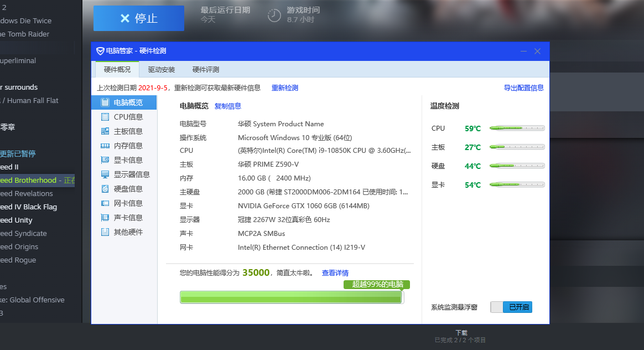Click the 声卡信息 sound card icon
The height and width of the screenshot is (350, 644).
105,218
